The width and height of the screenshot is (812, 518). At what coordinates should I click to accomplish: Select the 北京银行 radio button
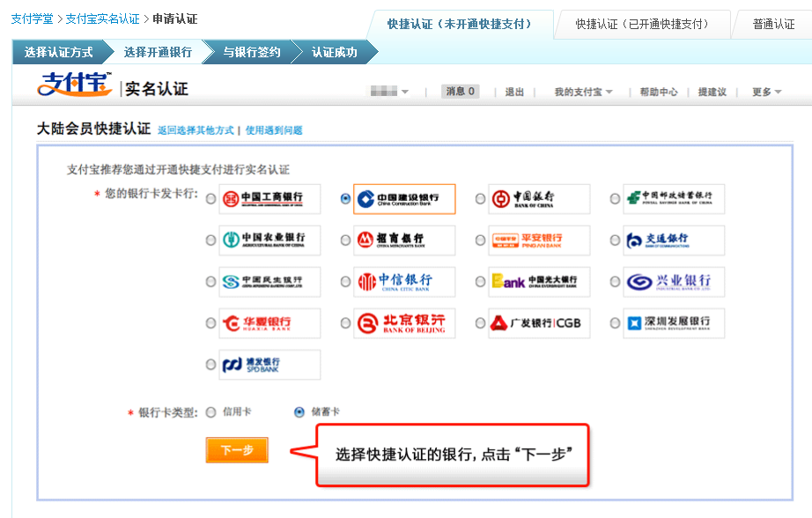pyautogui.click(x=345, y=323)
